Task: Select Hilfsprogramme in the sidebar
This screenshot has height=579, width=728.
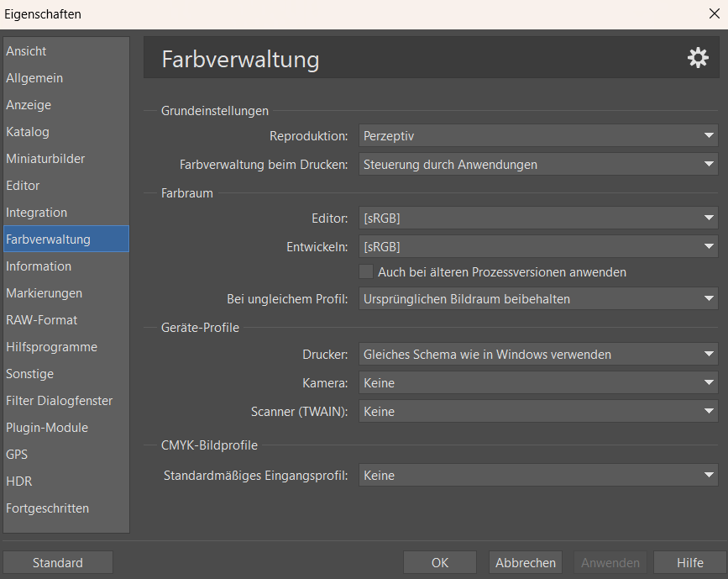Action: [66, 347]
